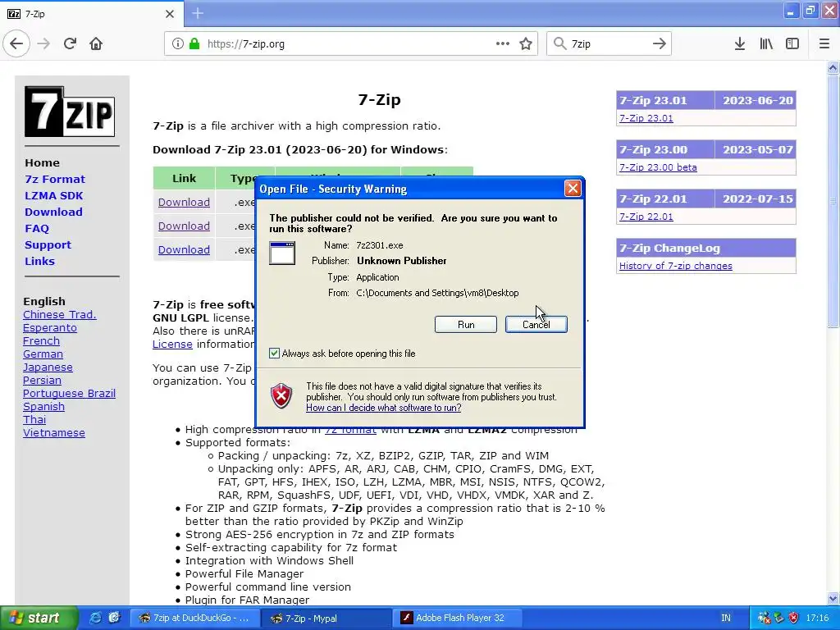Open the Links sidebar link
Image resolution: width=840 pixels, height=630 pixels.
[x=39, y=262]
